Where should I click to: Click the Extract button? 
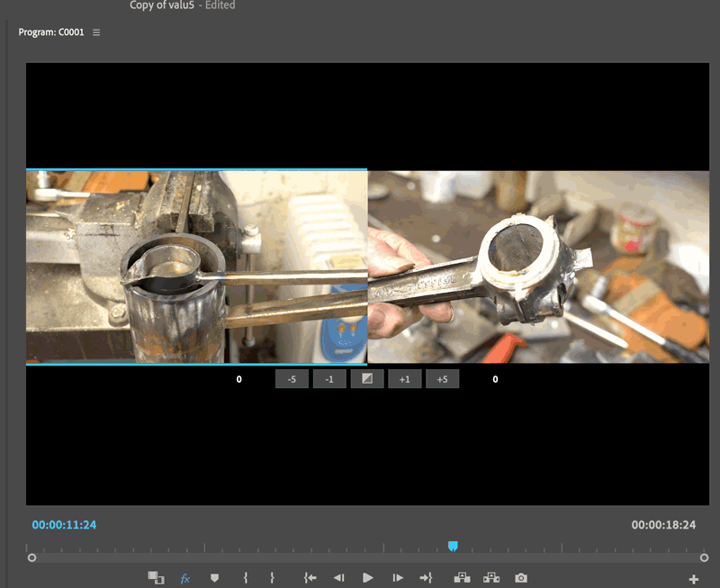click(491, 578)
